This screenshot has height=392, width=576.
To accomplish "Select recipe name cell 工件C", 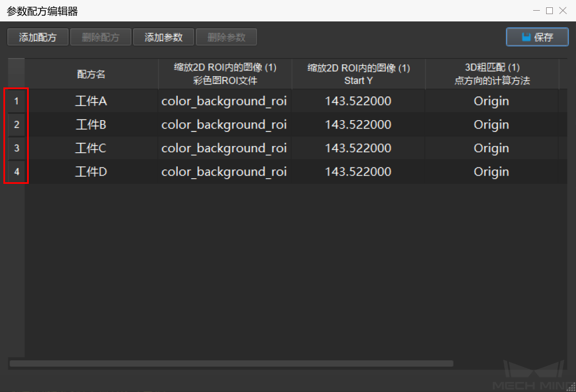I will tap(91, 148).
